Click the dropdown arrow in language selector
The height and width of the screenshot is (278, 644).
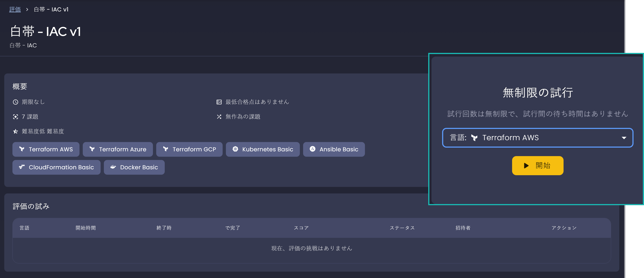(x=624, y=138)
